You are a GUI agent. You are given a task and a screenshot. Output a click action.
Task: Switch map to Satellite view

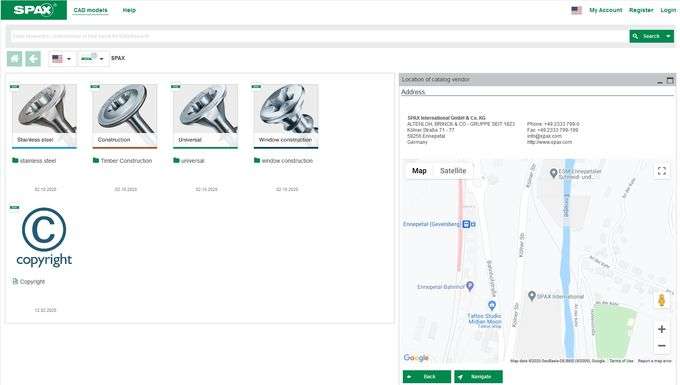[x=453, y=171]
